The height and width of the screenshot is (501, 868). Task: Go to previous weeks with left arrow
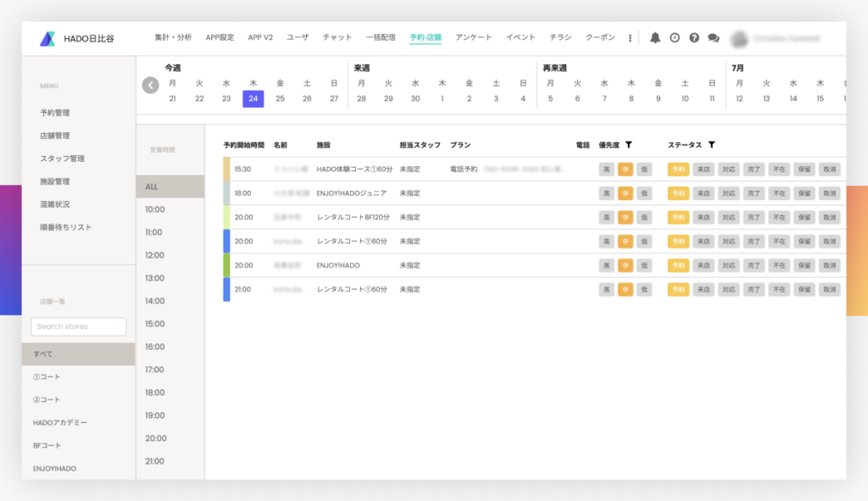coord(151,85)
